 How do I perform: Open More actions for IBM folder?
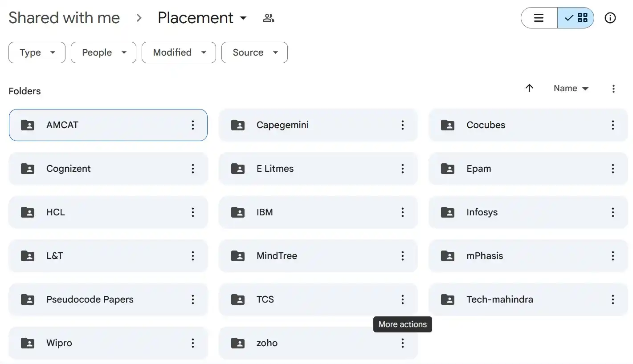point(403,212)
